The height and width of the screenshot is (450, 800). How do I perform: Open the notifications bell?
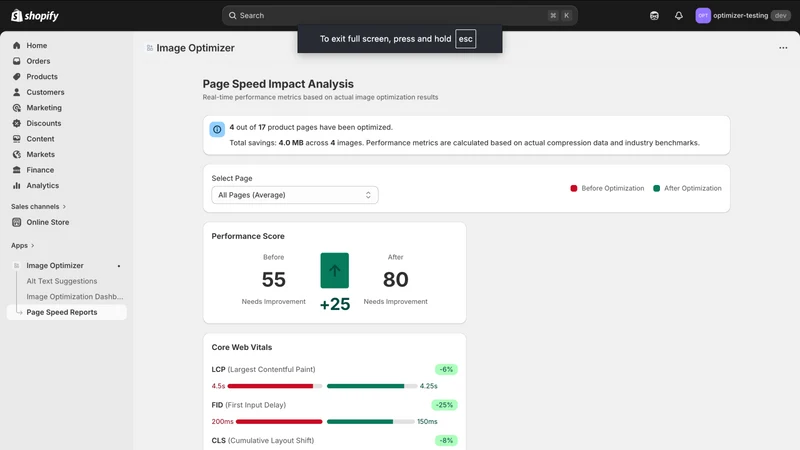point(679,16)
